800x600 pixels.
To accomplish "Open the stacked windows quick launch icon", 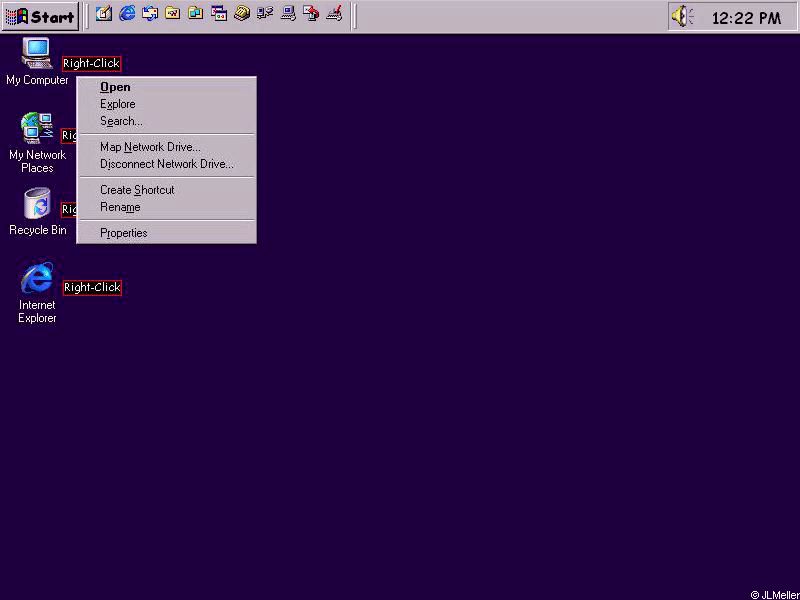I will point(219,13).
